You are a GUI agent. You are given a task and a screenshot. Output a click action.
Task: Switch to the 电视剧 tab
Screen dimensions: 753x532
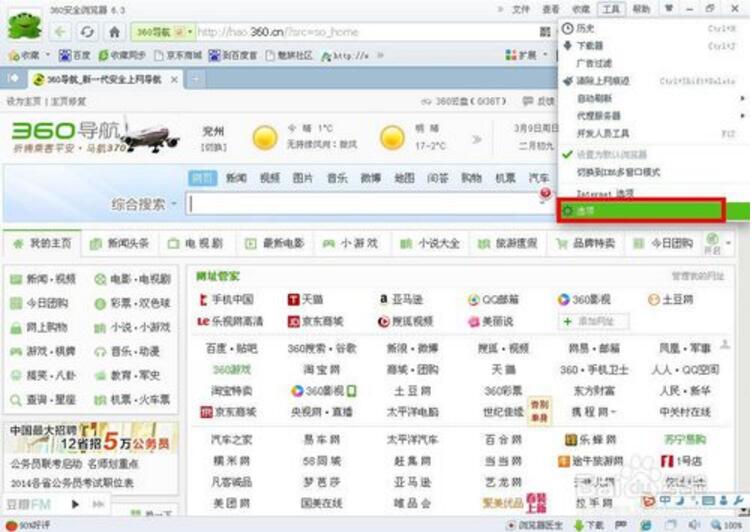pyautogui.click(x=195, y=244)
